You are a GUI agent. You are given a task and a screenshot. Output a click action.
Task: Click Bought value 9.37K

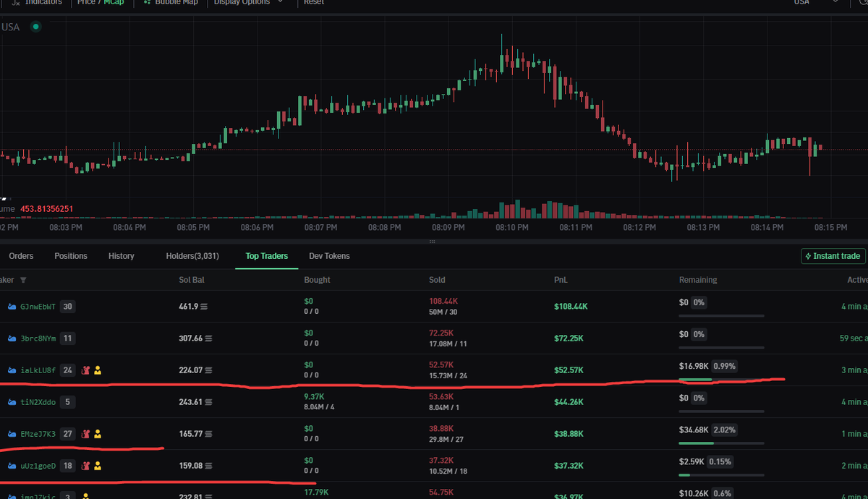click(x=315, y=396)
